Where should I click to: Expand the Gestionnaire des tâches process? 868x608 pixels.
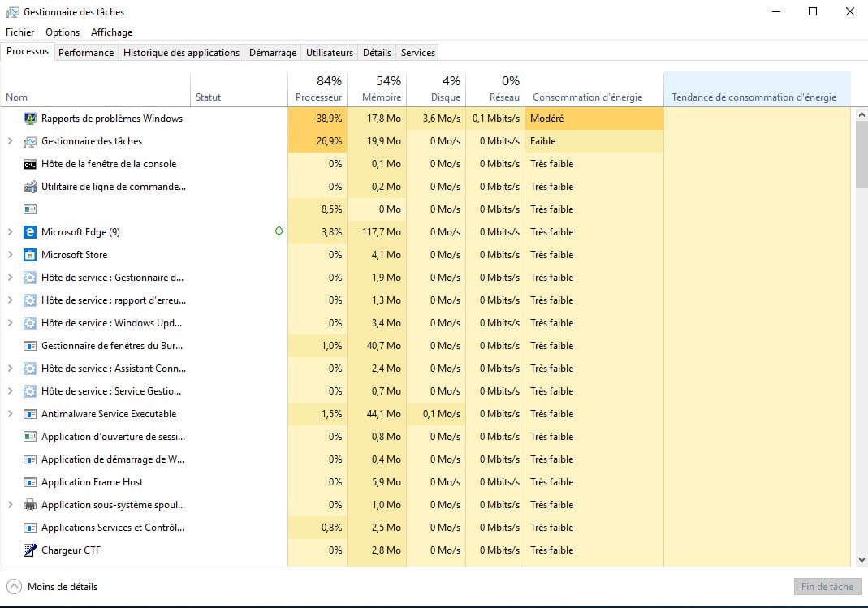click(x=11, y=141)
